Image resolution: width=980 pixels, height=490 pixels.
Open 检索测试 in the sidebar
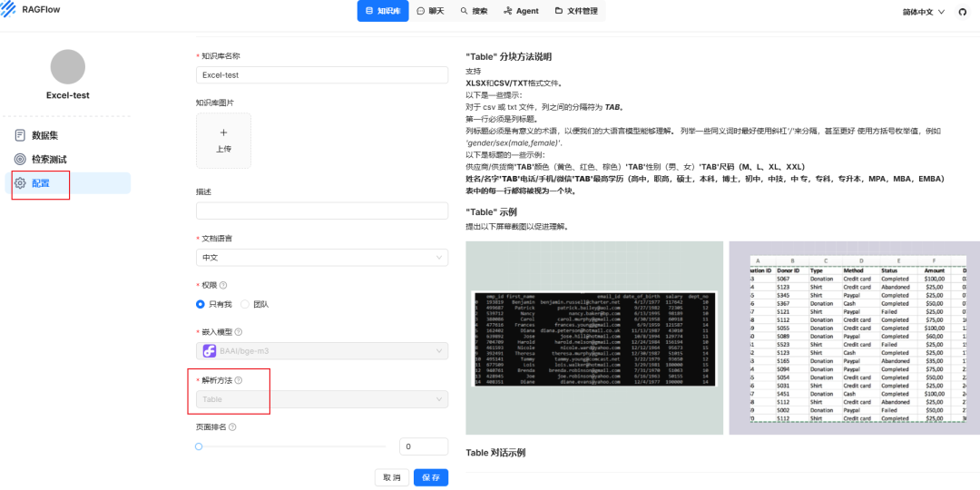[67, 160]
